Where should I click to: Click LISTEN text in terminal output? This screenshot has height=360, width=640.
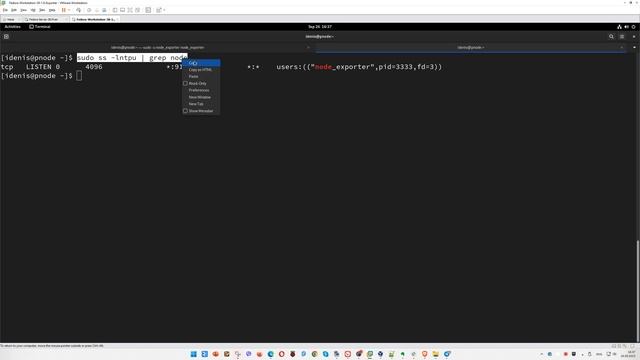39,67
